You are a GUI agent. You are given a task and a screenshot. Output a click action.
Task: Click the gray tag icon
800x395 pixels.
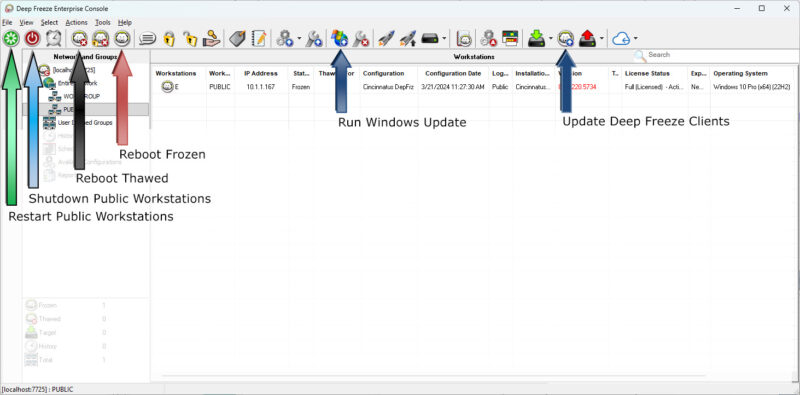tap(237, 38)
